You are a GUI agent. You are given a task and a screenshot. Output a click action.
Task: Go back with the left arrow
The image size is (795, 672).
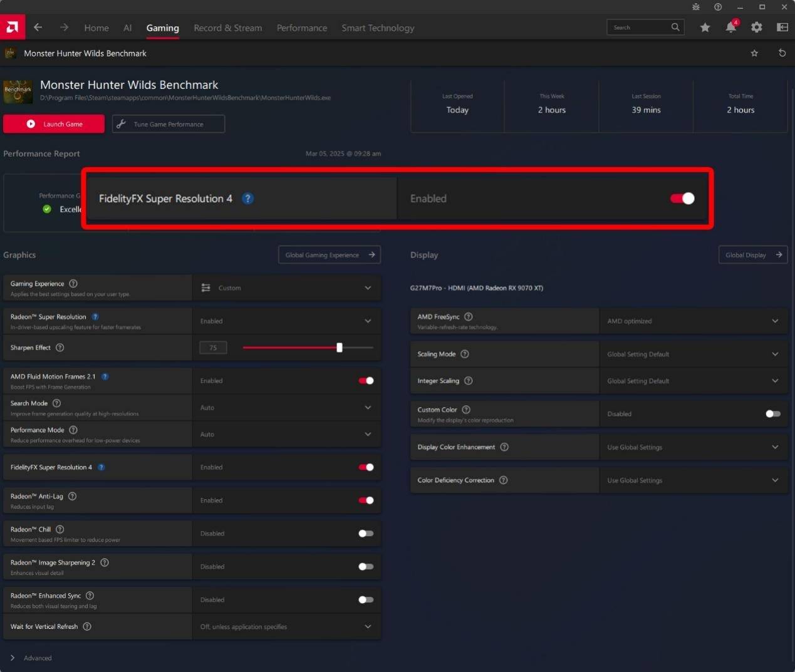pos(38,28)
